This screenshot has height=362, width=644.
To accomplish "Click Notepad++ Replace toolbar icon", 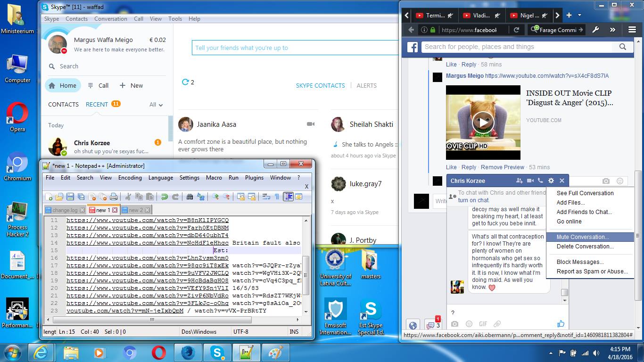I will (201, 197).
